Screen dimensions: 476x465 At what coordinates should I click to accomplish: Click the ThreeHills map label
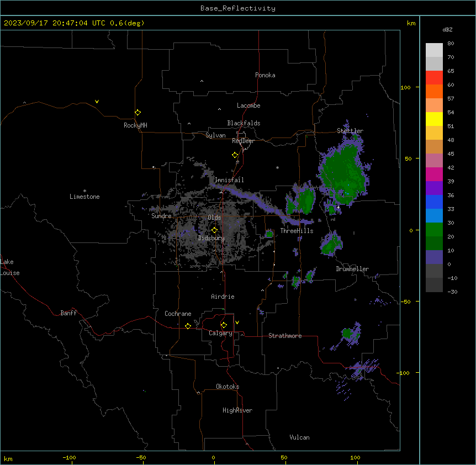point(297,231)
